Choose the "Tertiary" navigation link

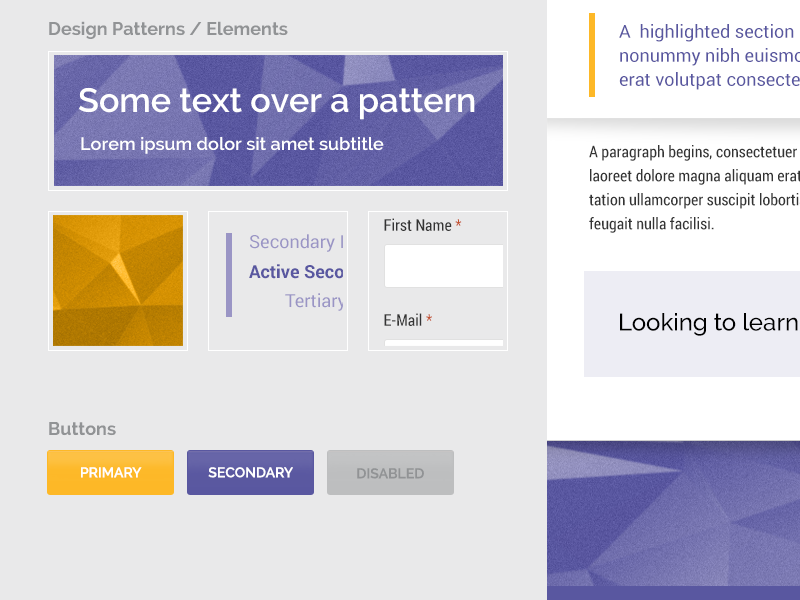[314, 301]
